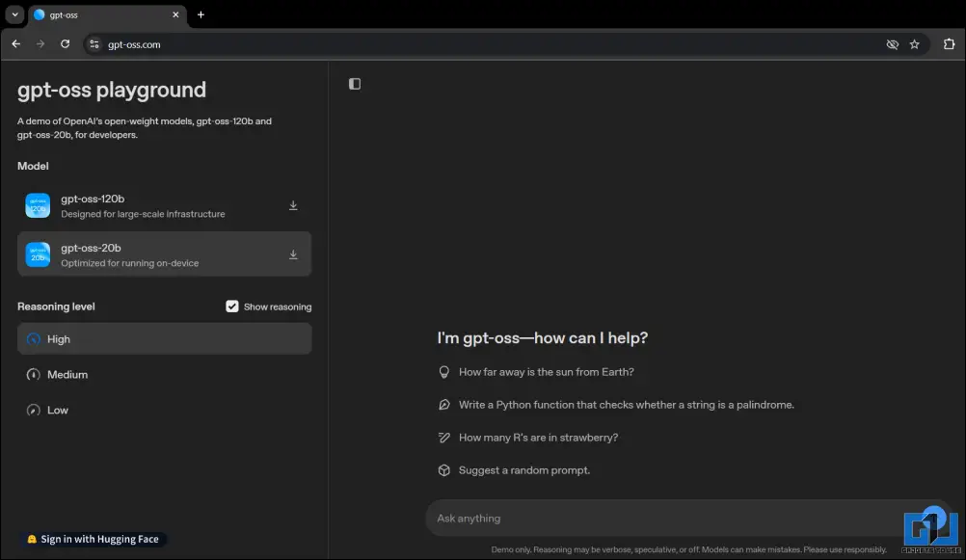Viewport: 966px width, 560px height.
Task: Select the gpt-oss-120b model
Action: (165, 205)
